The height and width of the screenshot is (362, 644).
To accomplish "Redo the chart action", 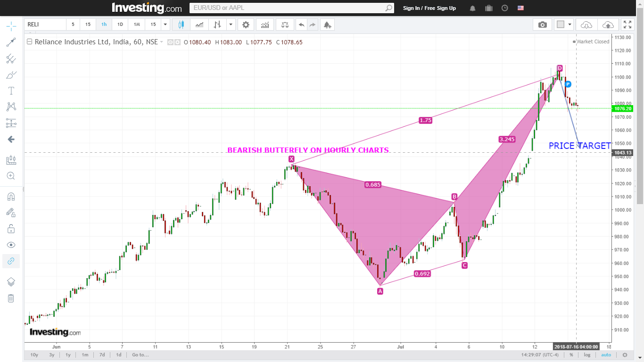I will coord(313,25).
